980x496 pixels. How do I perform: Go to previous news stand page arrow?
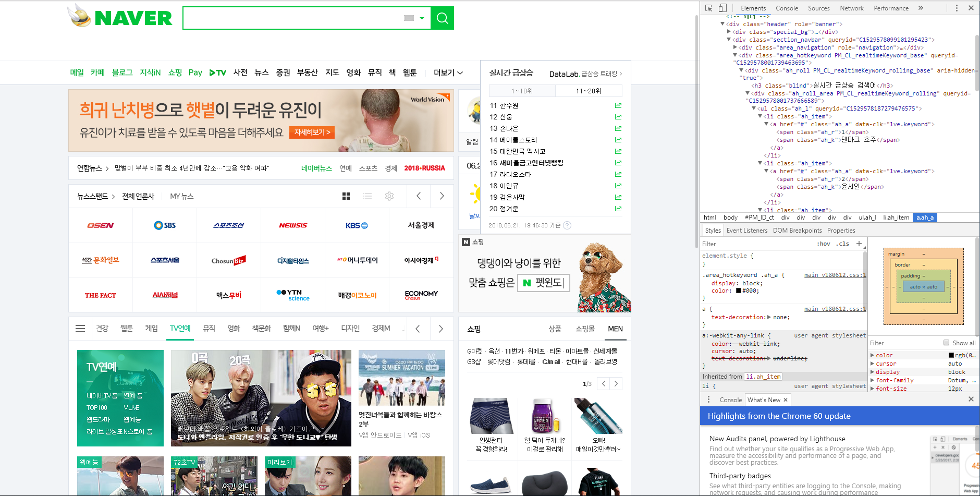click(419, 196)
